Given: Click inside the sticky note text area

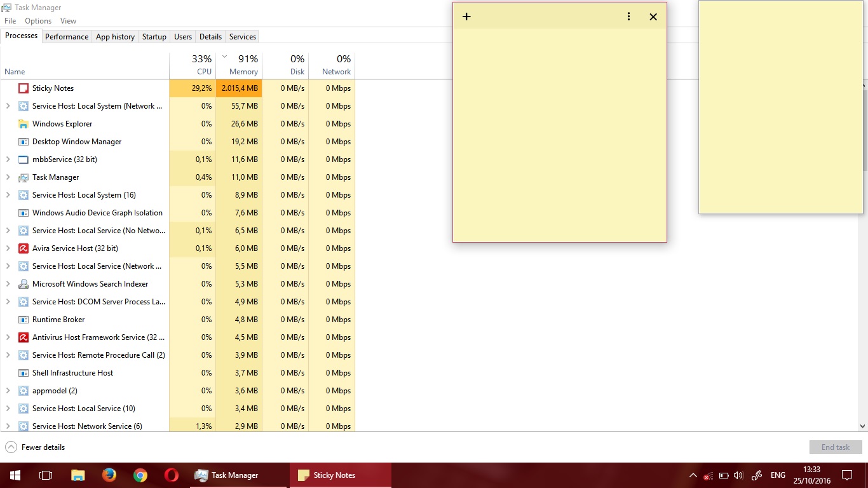Looking at the screenshot, I should 560,135.
